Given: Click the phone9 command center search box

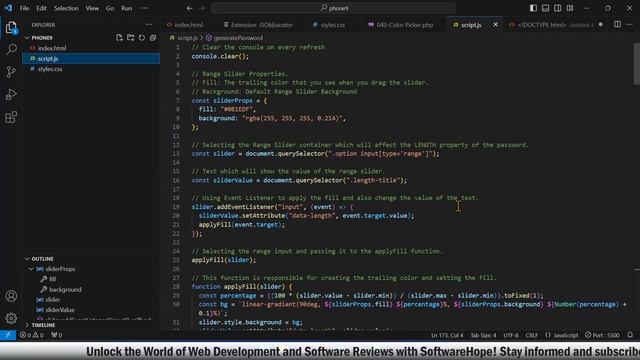Looking at the screenshot, I should 333,8.
